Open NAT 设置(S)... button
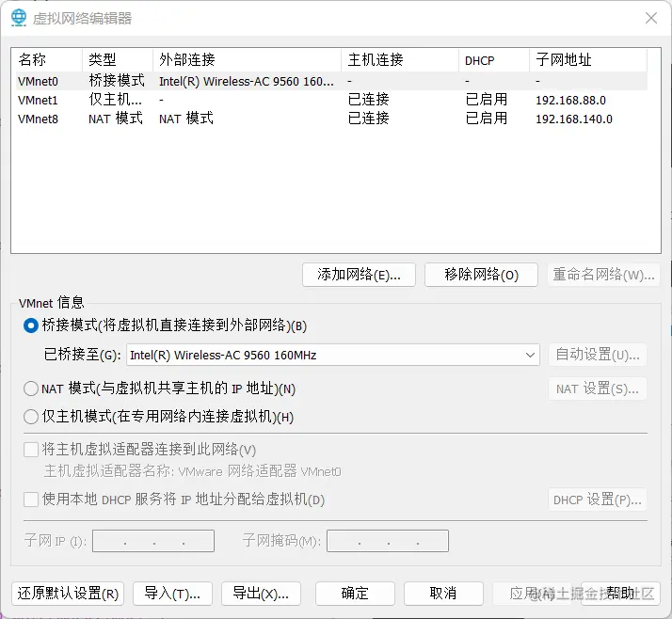This screenshot has width=672, height=619. [x=598, y=389]
